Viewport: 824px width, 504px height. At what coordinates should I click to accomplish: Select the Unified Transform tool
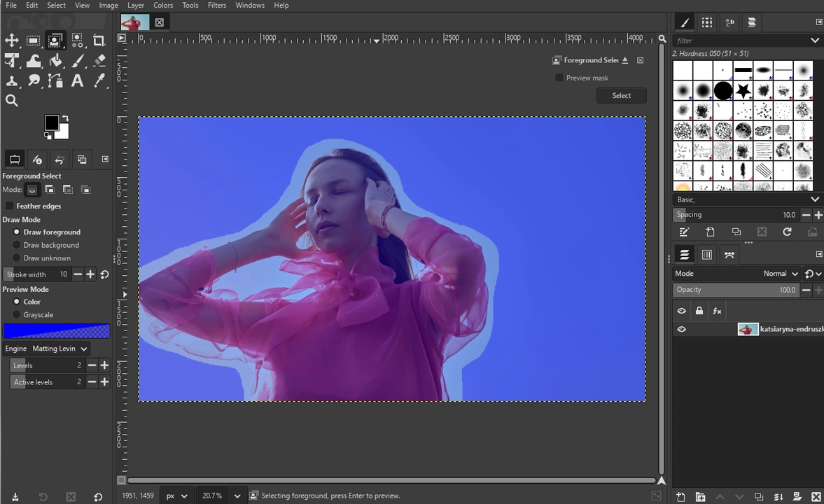click(12, 61)
